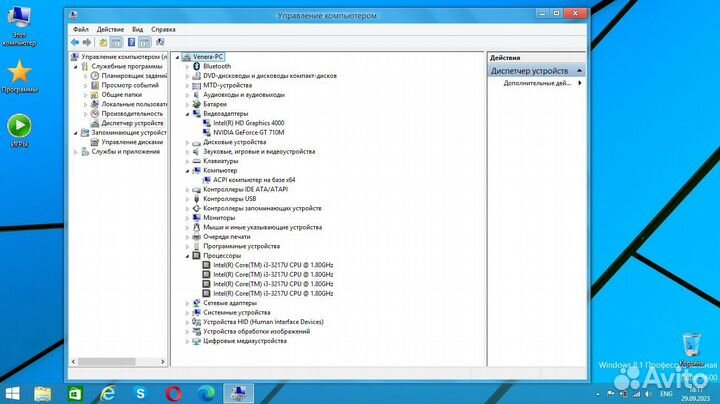Select Просмотр событий in the left tree
Image resolution: width=720 pixels, height=404 pixels.
click(130, 85)
